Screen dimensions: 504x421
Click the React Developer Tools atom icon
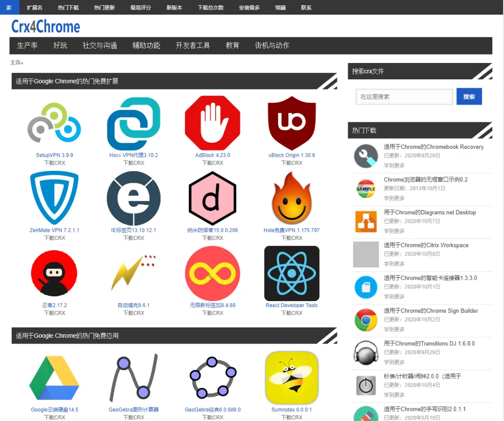(x=292, y=274)
